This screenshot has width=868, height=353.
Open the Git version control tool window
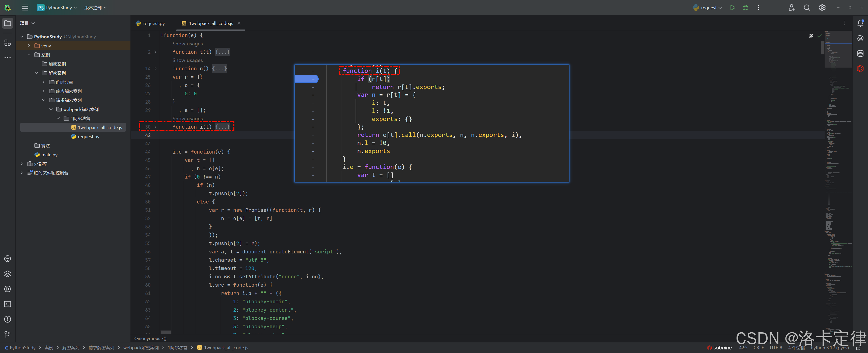[7, 334]
